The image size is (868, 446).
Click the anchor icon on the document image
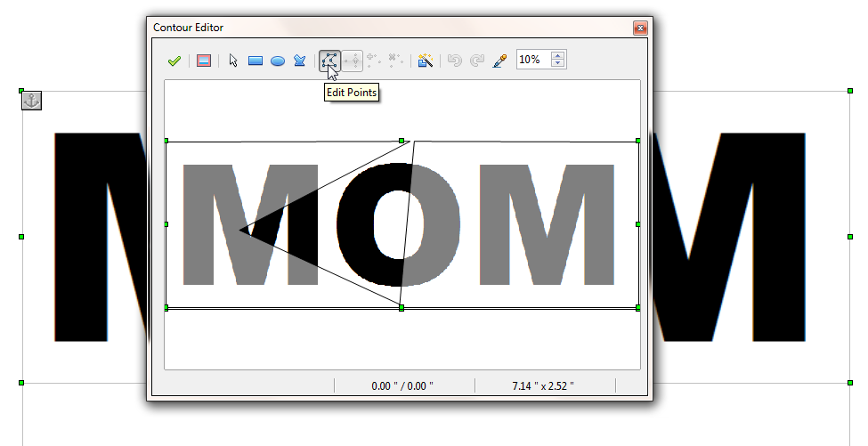click(31, 101)
